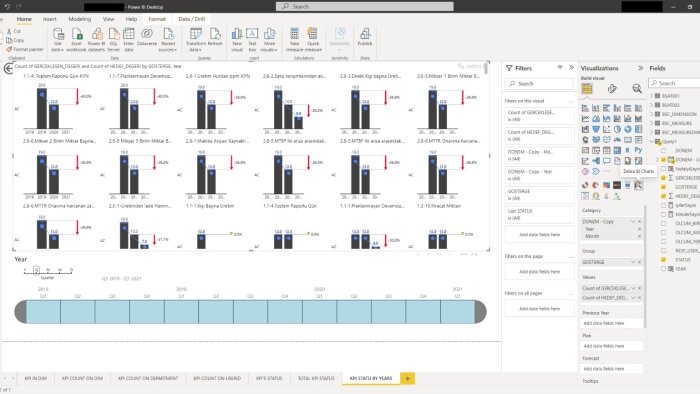Screen dimensions: 700x394
Task: Click the Undo arrow in title bar
Action: (x=7, y=7)
